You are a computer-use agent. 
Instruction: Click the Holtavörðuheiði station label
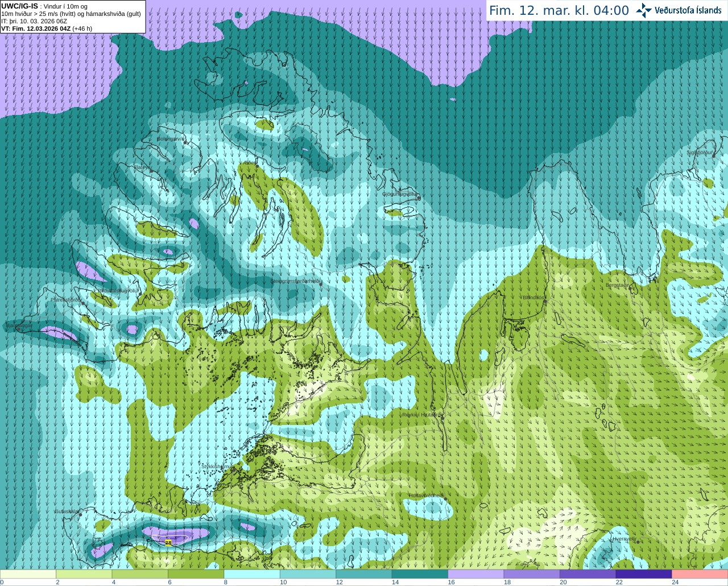426,496
